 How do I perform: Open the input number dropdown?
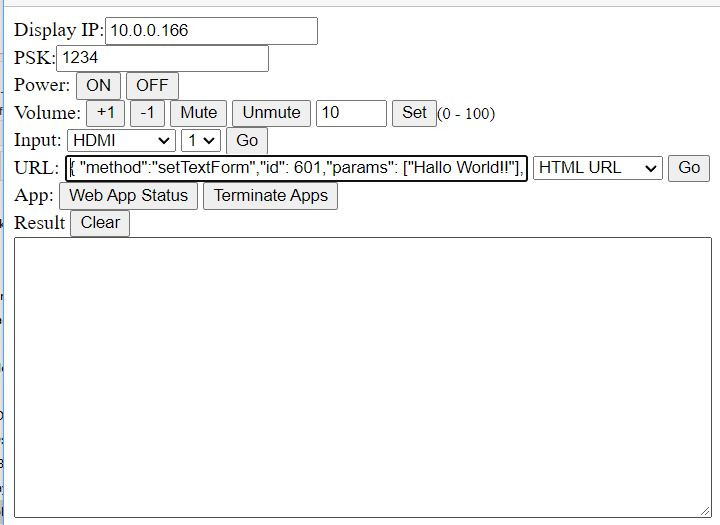tap(201, 141)
